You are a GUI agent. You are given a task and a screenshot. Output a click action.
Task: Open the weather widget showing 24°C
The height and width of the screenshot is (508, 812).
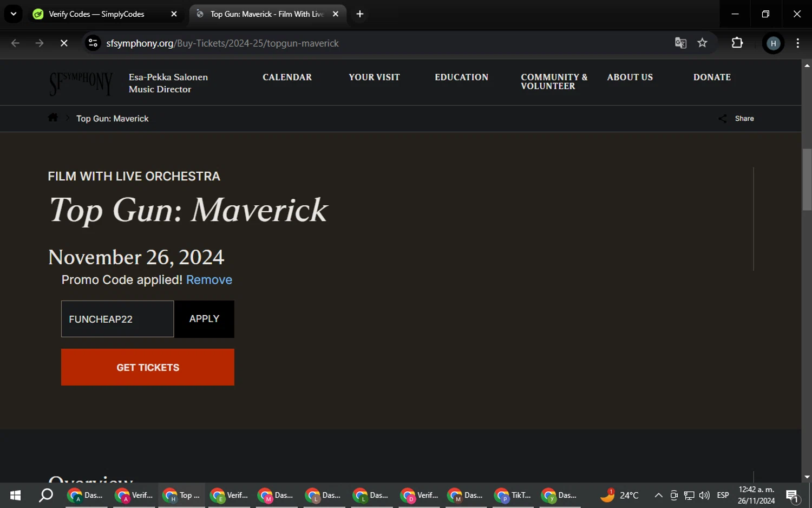point(619,495)
